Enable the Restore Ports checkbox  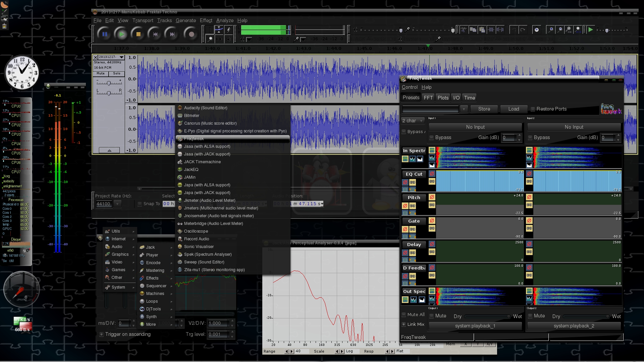coord(533,109)
